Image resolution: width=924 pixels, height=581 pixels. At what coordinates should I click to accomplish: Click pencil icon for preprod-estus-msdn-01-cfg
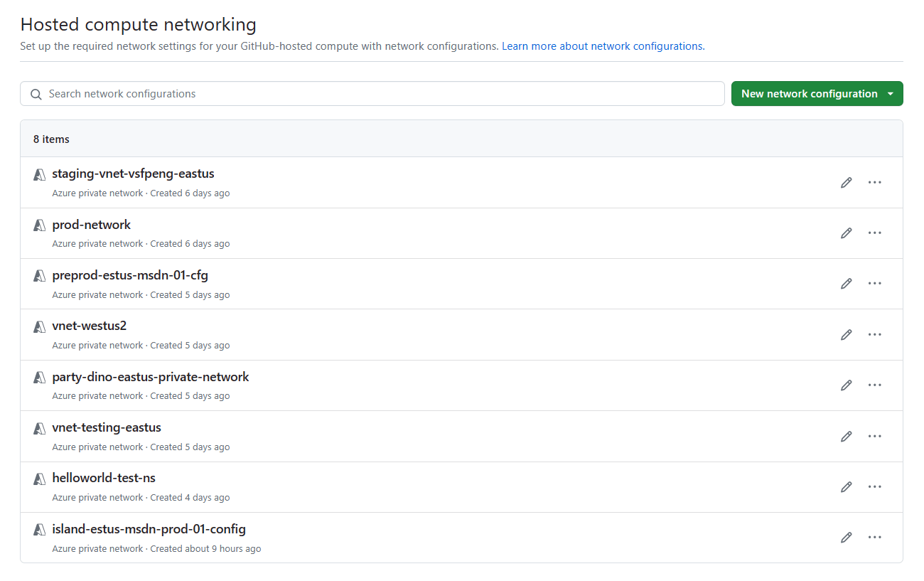(x=846, y=284)
